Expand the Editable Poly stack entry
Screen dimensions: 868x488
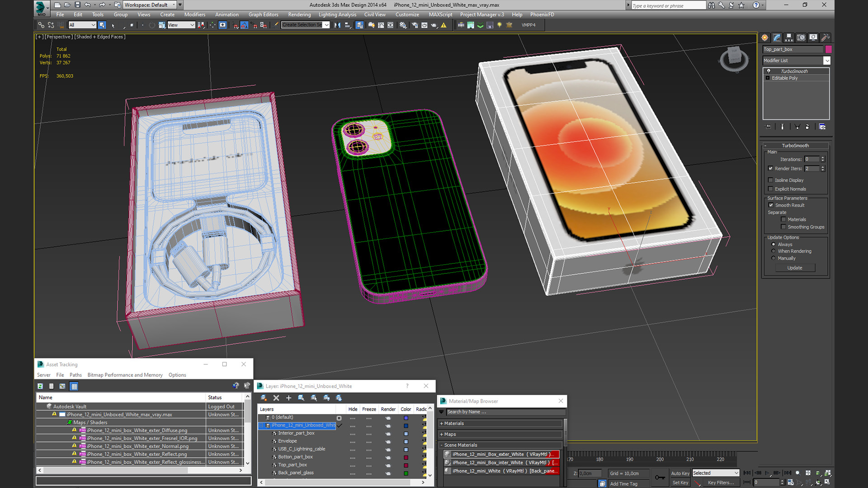pyautogui.click(x=768, y=78)
